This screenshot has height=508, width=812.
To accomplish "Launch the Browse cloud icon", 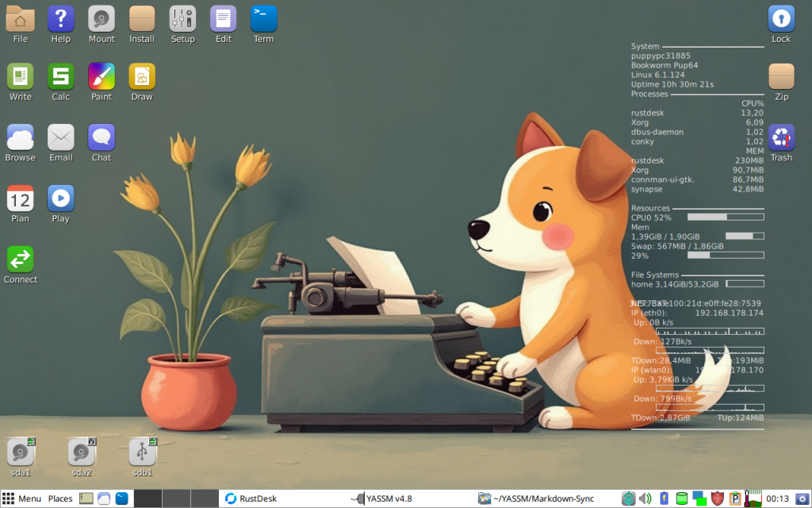I will [x=20, y=138].
